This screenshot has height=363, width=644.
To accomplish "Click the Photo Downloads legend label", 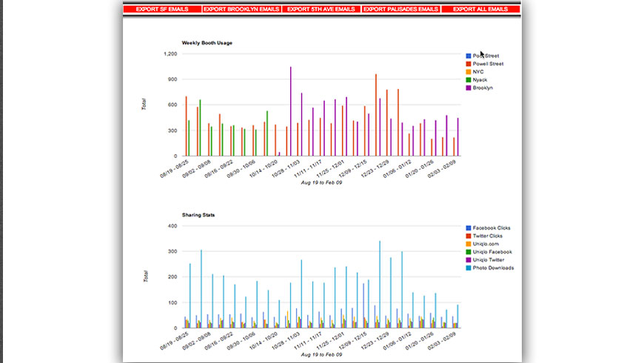I will pos(493,268).
